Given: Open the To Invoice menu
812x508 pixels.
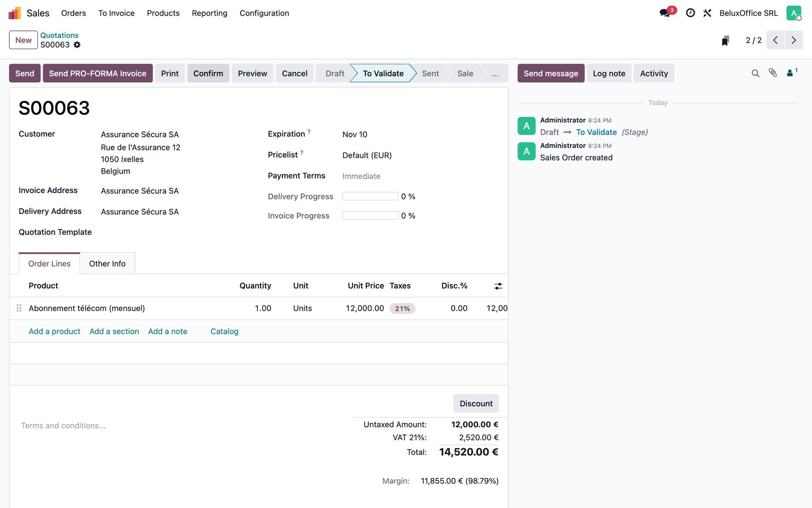Looking at the screenshot, I should click(116, 13).
